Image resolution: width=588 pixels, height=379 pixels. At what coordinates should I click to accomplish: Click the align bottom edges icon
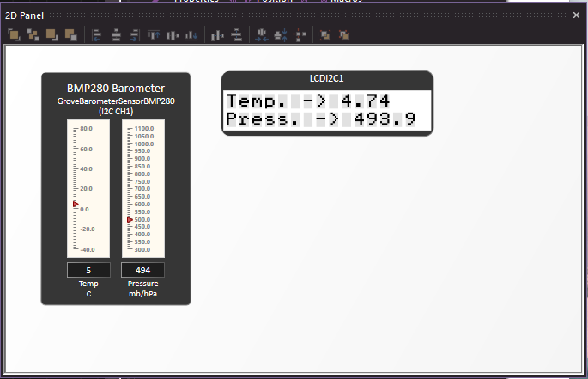point(192,35)
